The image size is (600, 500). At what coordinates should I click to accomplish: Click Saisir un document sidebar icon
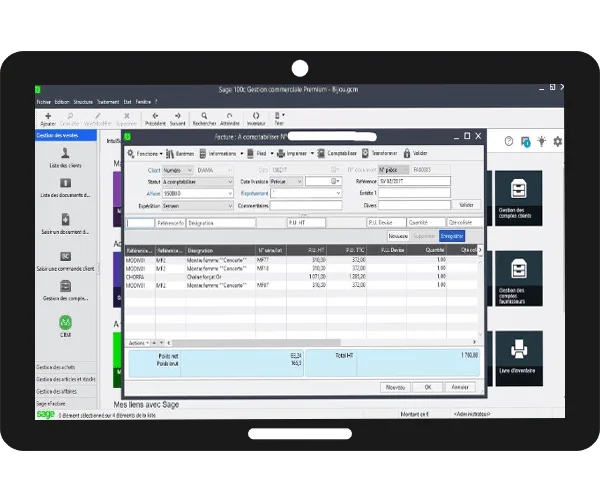pos(65,219)
